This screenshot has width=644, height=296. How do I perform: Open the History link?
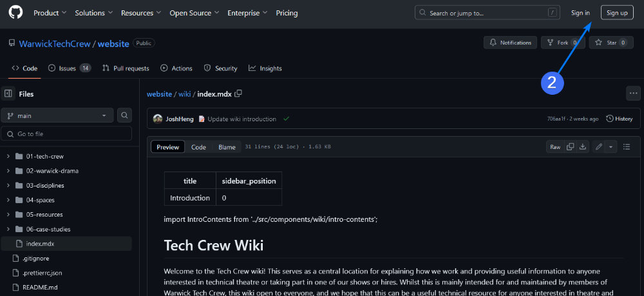[x=620, y=119]
